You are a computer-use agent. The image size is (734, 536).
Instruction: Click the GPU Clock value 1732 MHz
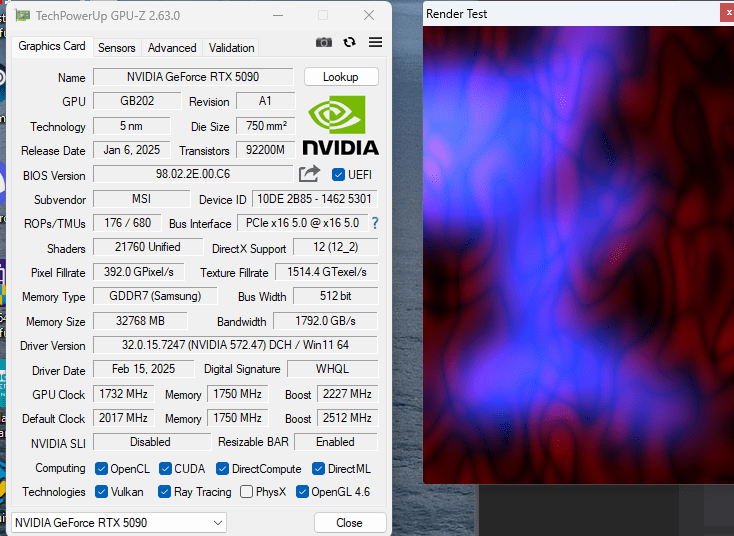point(124,394)
